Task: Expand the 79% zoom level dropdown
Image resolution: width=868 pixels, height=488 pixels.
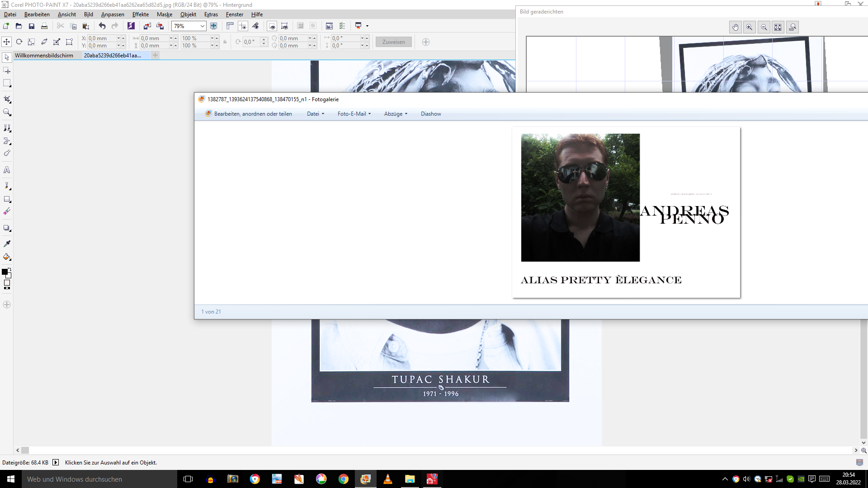Action: pyautogui.click(x=203, y=26)
